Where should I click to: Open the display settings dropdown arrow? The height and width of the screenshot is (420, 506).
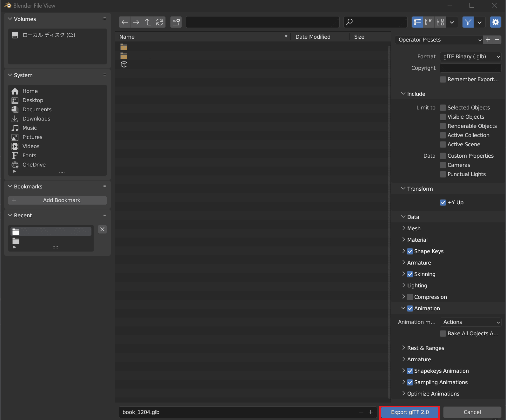point(452,22)
